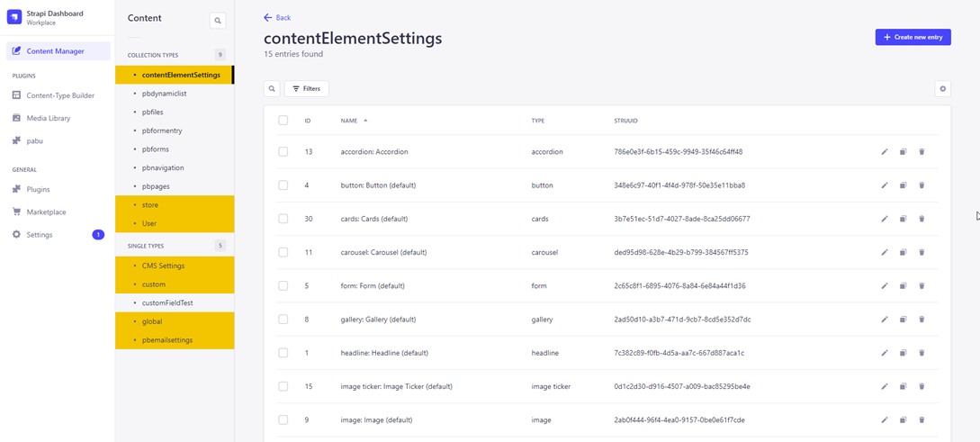
Task: Edit the gallery: Gallery (default) entry
Action: tap(885, 320)
